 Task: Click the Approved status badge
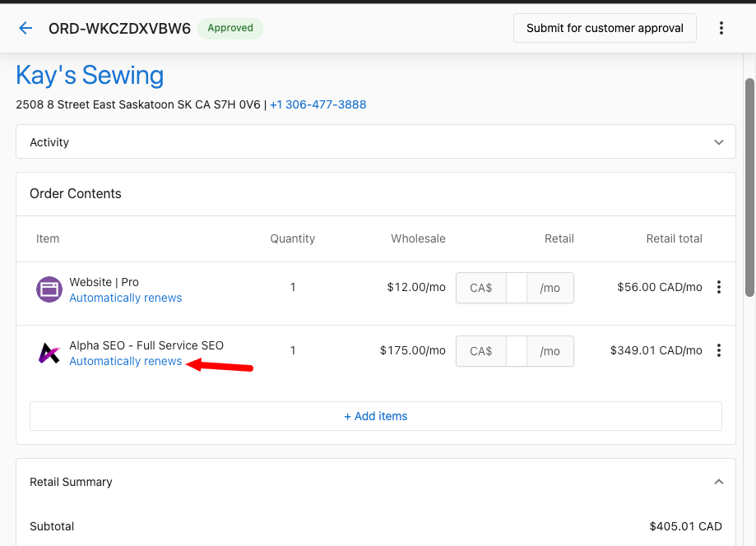[x=230, y=28]
